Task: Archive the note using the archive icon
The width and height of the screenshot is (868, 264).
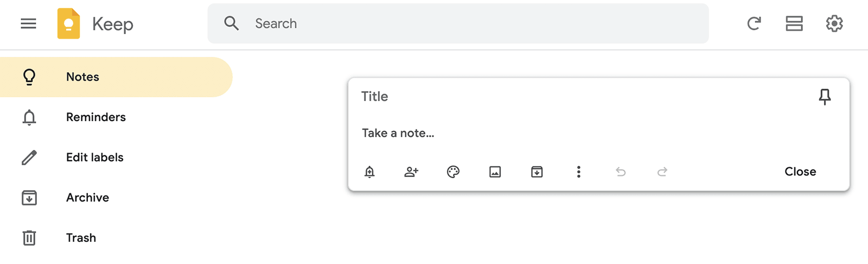Action: click(537, 172)
